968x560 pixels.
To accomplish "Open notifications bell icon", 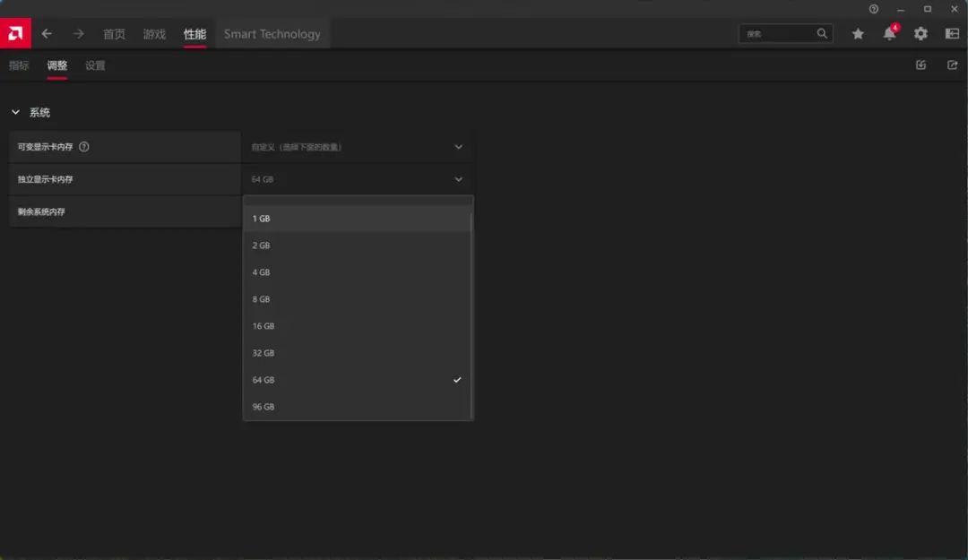I will click(x=890, y=33).
